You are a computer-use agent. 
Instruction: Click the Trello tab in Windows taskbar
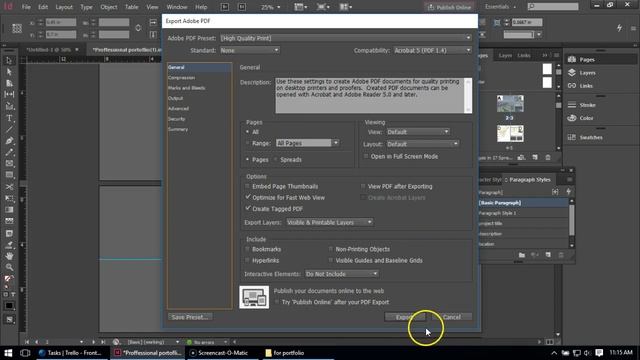click(71, 353)
